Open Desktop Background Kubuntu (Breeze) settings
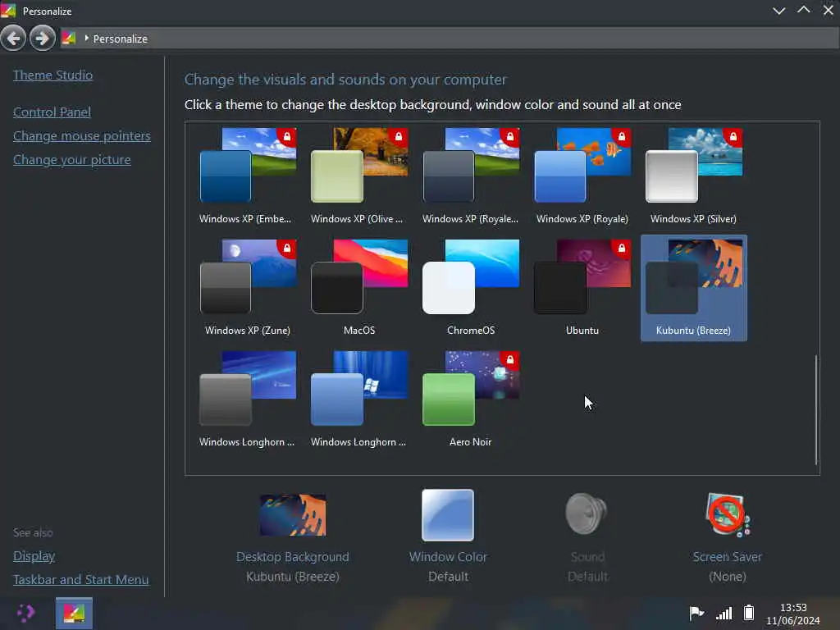Viewport: 840px width, 630px height. 293,538
